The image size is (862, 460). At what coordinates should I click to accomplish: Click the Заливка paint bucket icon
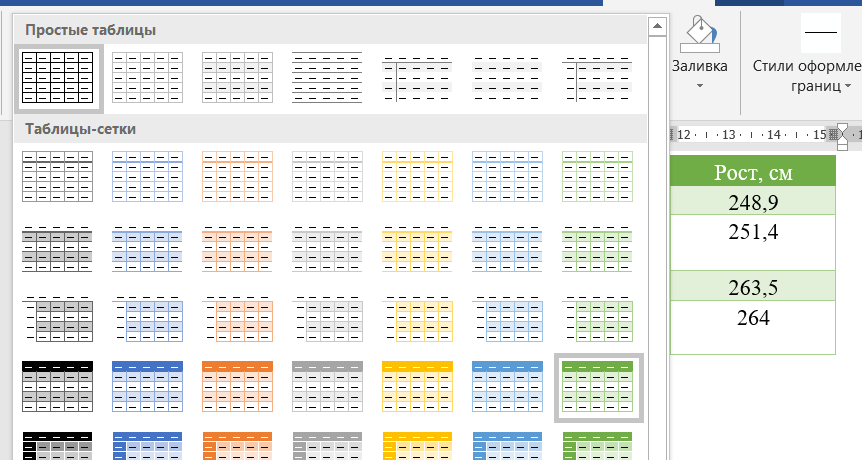point(699,35)
